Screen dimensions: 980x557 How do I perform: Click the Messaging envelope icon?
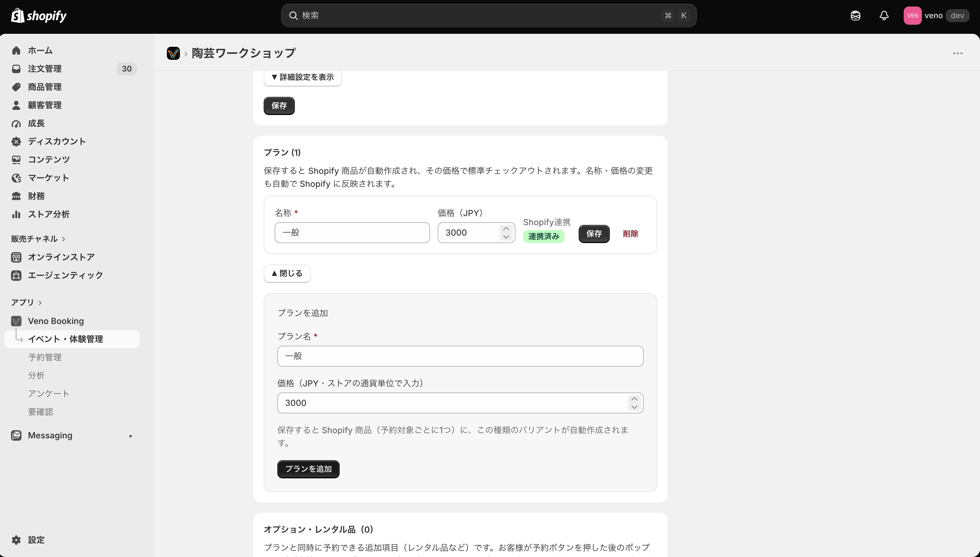(x=16, y=435)
